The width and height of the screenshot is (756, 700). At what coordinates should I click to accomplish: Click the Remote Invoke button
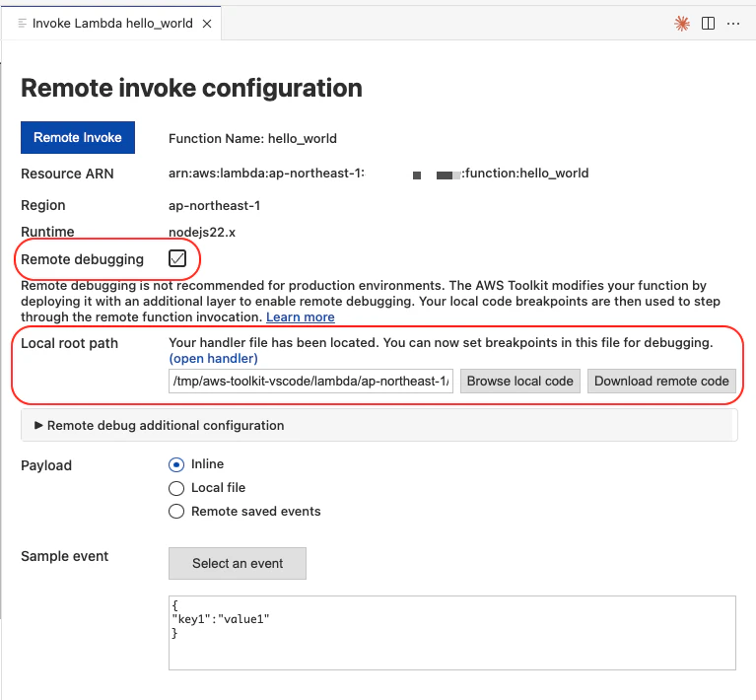pyautogui.click(x=78, y=137)
